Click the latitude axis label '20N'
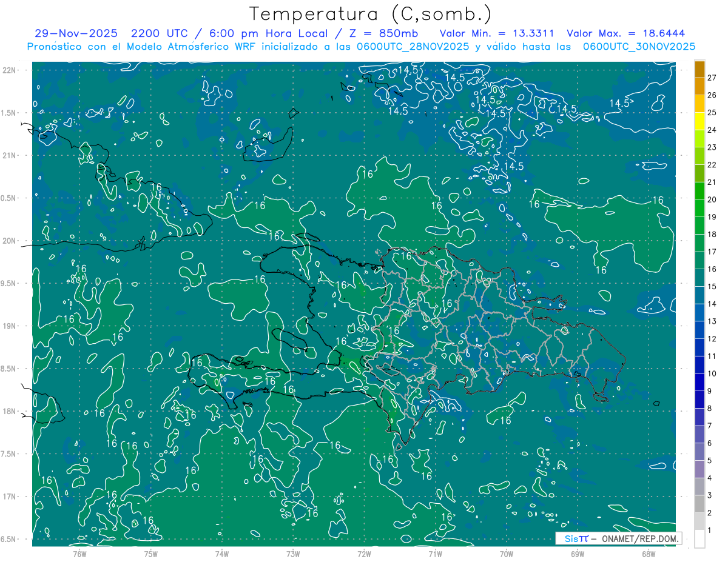 click(10, 241)
